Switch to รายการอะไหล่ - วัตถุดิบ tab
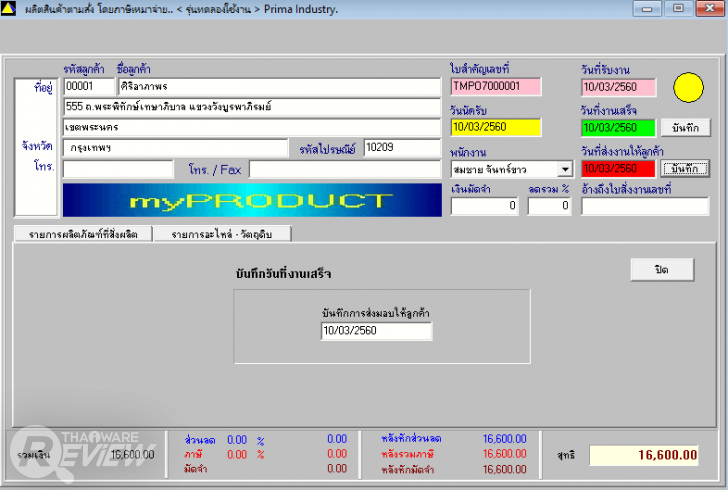The width and height of the screenshot is (728, 490). pos(222,234)
